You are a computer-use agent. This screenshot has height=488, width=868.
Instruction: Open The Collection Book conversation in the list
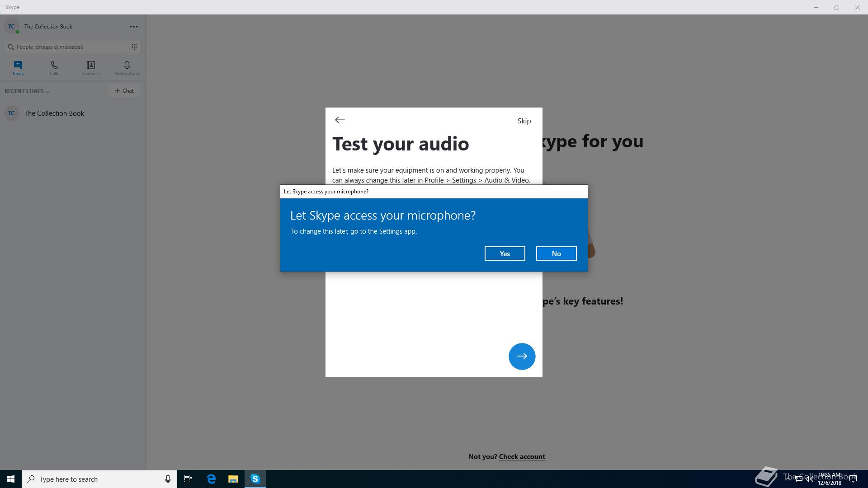click(72, 113)
